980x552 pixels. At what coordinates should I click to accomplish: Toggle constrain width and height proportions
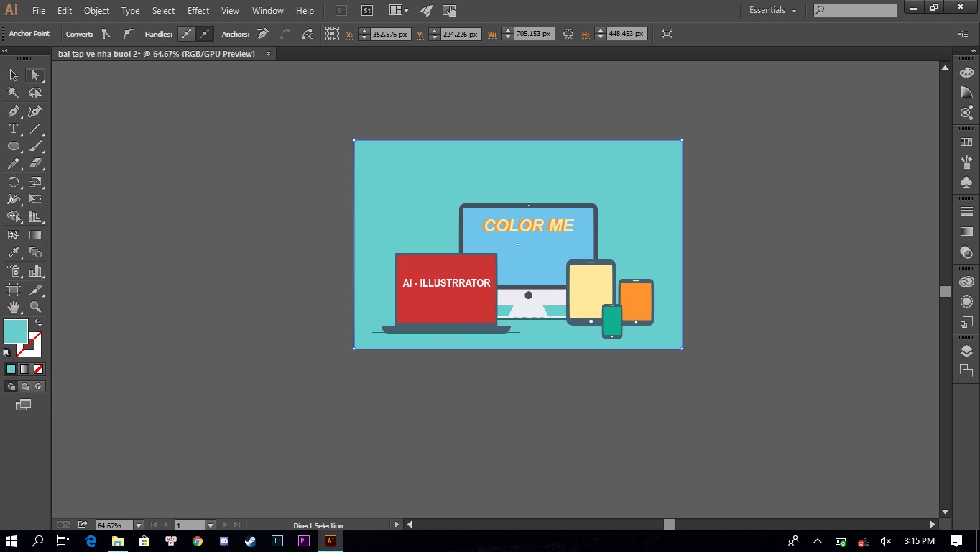click(x=568, y=34)
